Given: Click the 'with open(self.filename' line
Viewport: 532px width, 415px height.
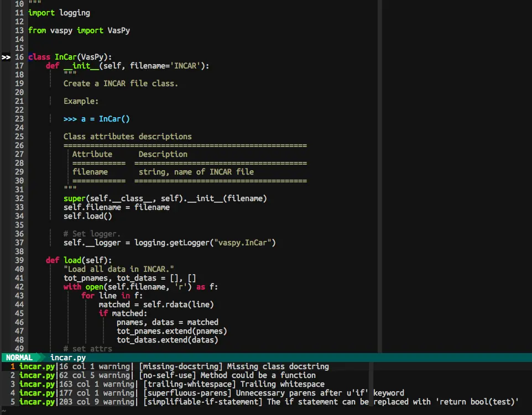Looking at the screenshot, I should pos(141,287).
